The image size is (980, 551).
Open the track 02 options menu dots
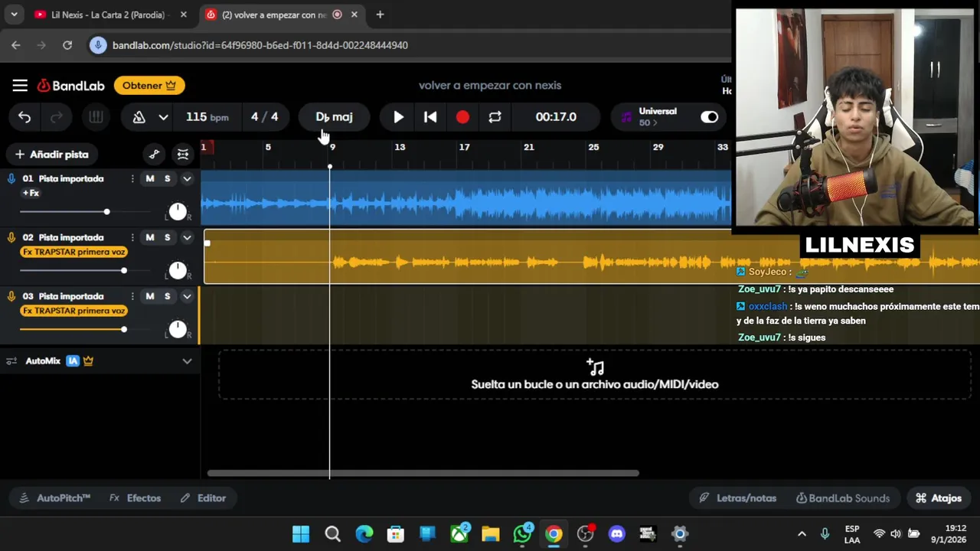[132, 238]
